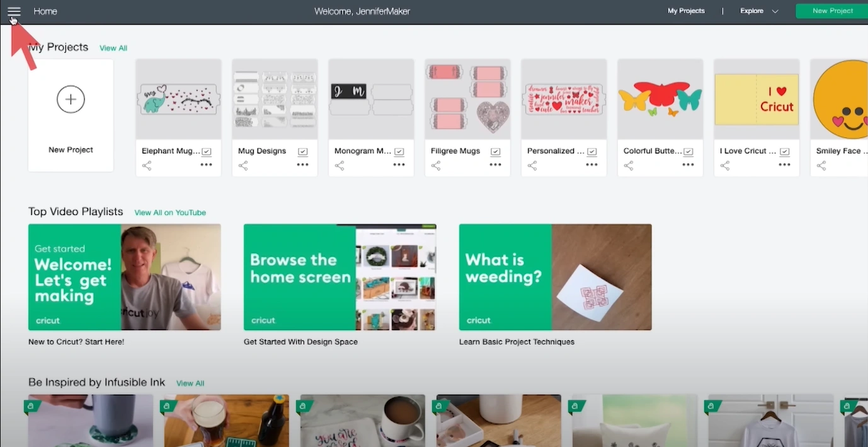
Task: Open the New Project card
Action: coord(71,115)
